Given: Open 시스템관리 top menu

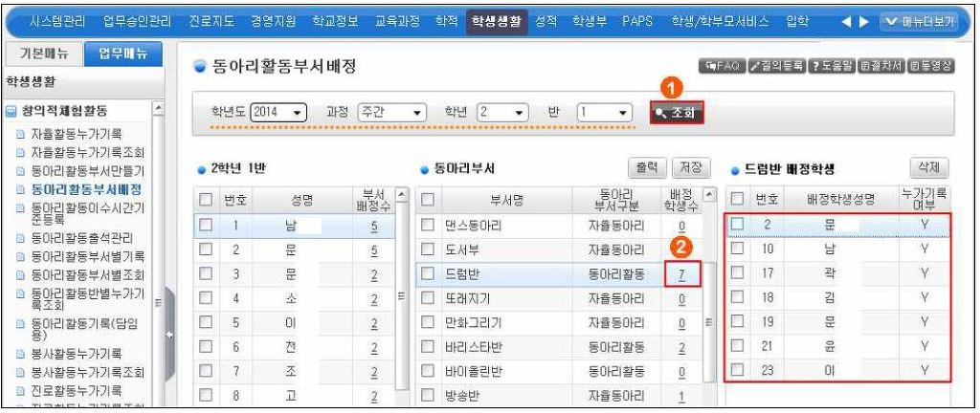Looking at the screenshot, I should [x=57, y=21].
